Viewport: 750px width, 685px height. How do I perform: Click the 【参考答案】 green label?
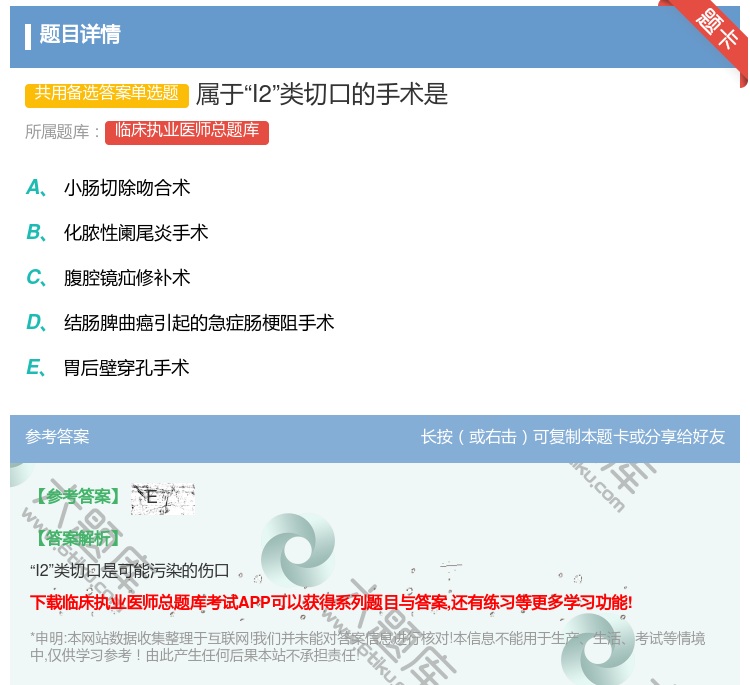click(x=78, y=497)
